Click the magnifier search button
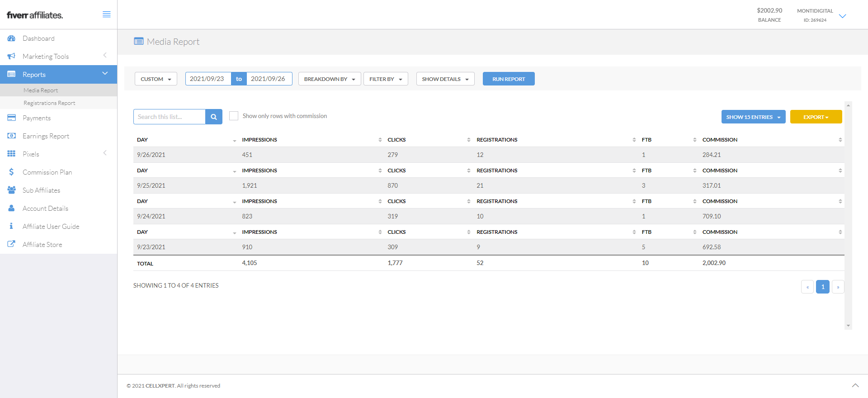This screenshot has height=398, width=868. point(214,117)
